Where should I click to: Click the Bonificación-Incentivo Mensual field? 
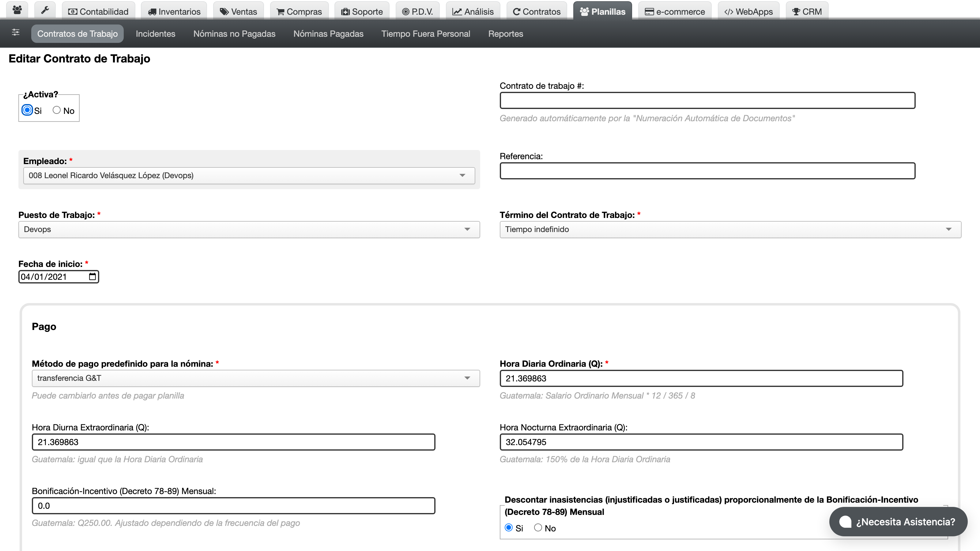pos(234,506)
